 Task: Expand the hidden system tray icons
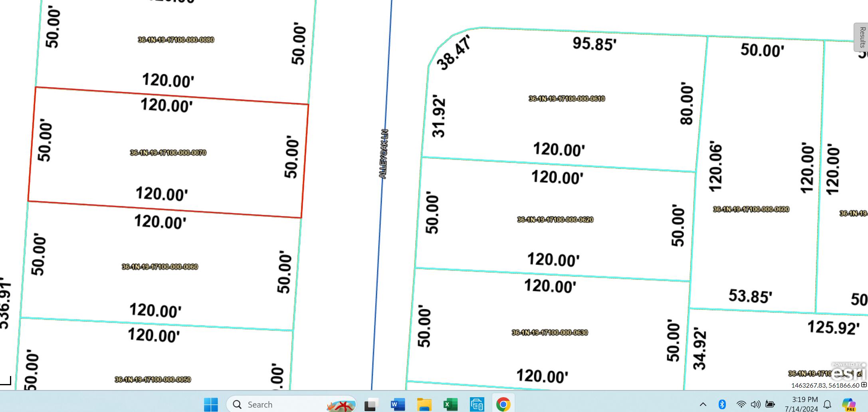coord(703,404)
